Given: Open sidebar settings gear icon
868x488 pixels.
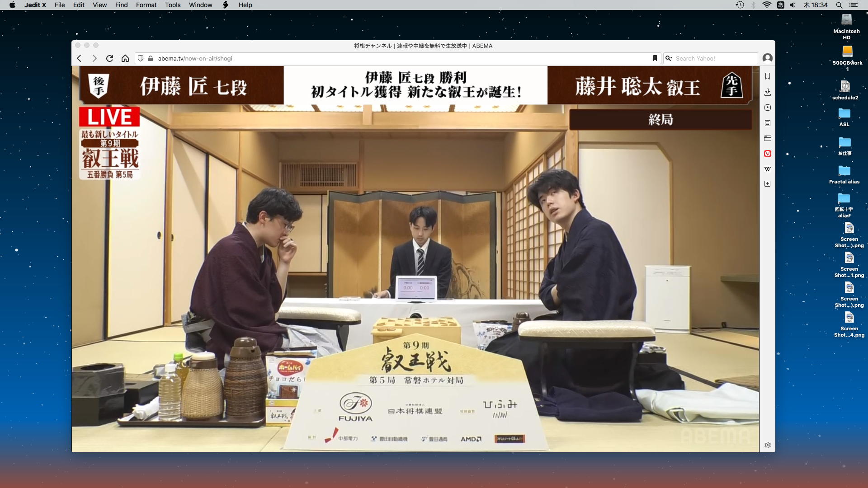Looking at the screenshot, I should [x=767, y=445].
